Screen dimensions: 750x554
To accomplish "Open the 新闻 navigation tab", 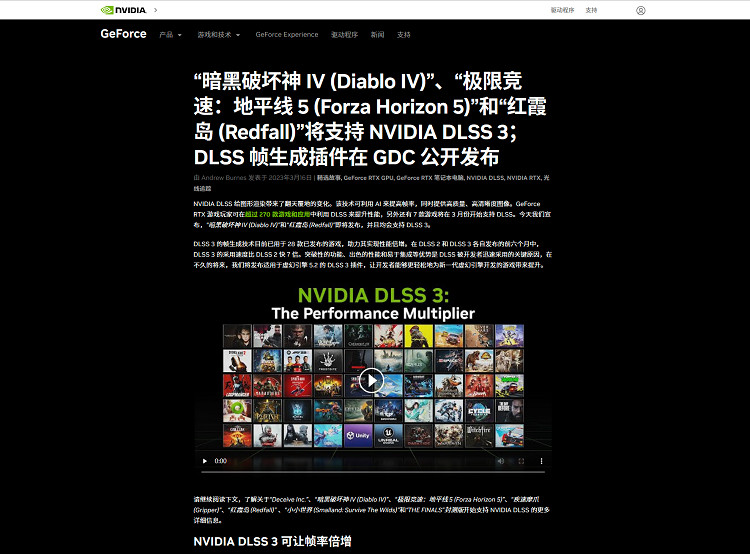I will [x=377, y=34].
